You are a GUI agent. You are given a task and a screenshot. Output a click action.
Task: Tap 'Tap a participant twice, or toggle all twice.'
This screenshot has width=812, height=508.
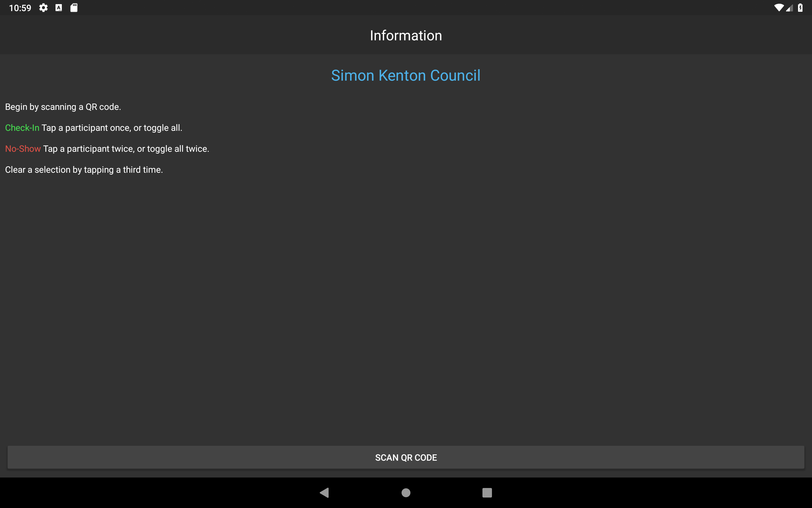(x=126, y=149)
